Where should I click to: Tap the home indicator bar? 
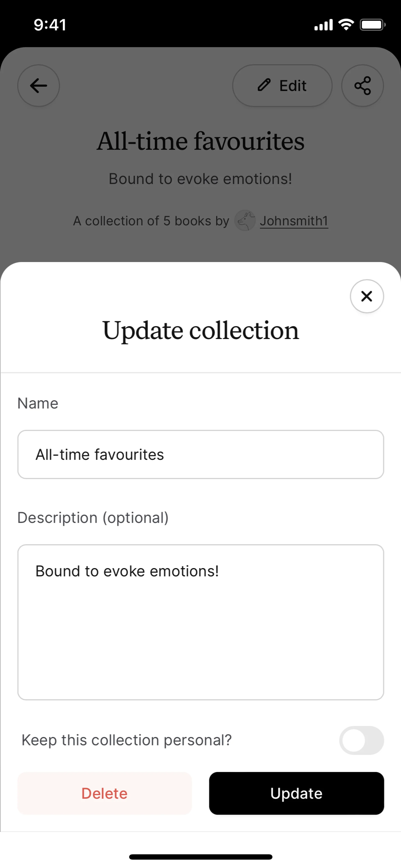pyautogui.click(x=200, y=857)
